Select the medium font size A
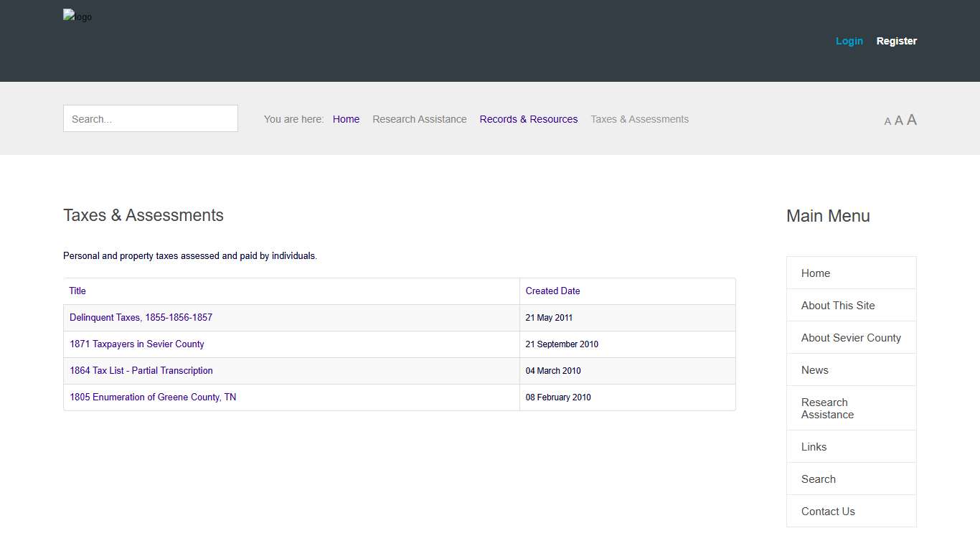The height and width of the screenshot is (551, 980). pos(898,121)
